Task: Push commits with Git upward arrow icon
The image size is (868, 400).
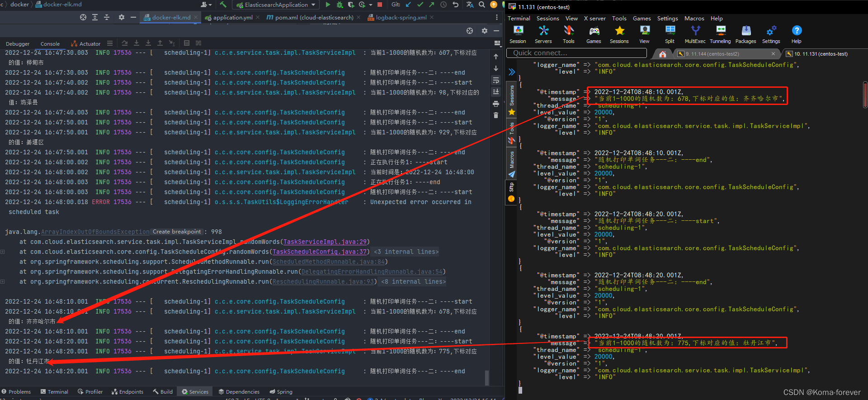Action: (431, 5)
